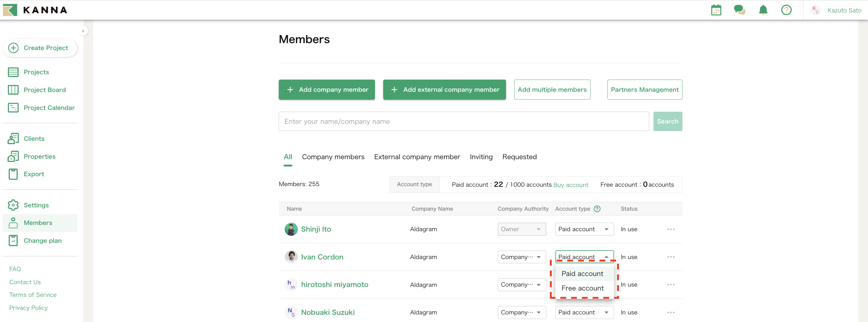The width and height of the screenshot is (868, 322).
Task: Open the help question mark icon
Action: 786,10
